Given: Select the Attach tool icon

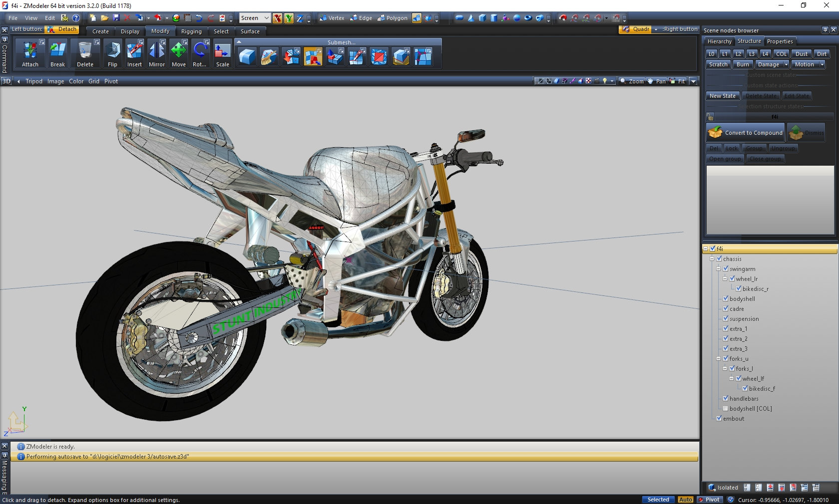Looking at the screenshot, I should (x=30, y=51).
